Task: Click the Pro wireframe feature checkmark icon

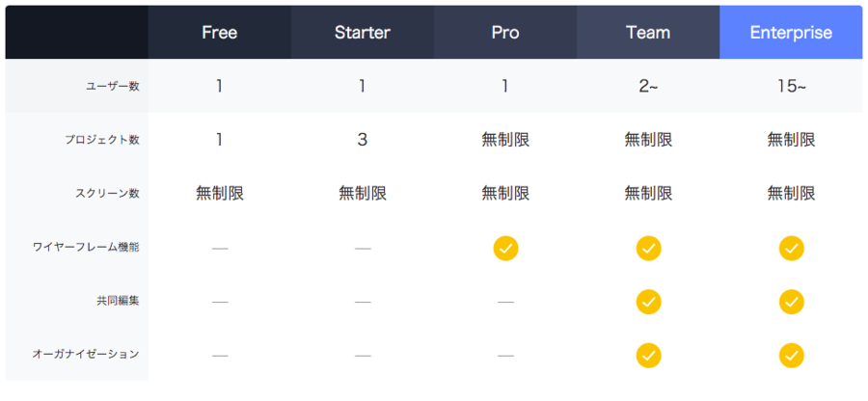Action: point(505,249)
